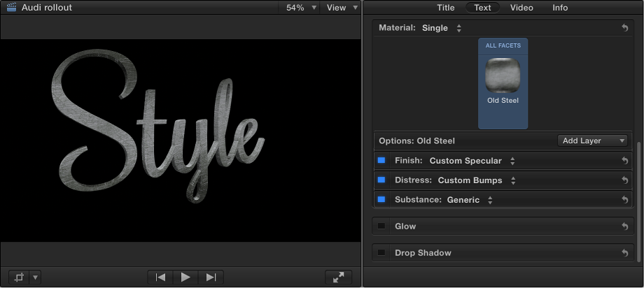Open the Finish Custom Specular popup
Image resolution: width=644 pixels, height=288 pixels.
tap(472, 161)
